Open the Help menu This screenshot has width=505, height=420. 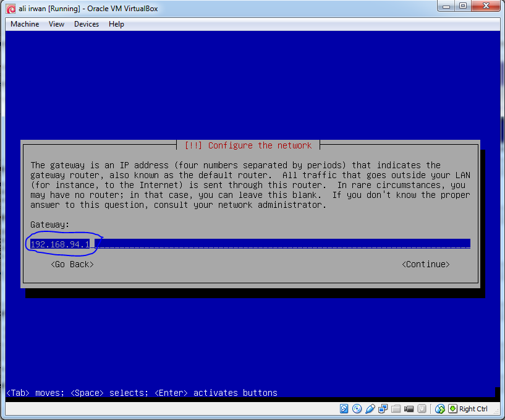coord(116,24)
